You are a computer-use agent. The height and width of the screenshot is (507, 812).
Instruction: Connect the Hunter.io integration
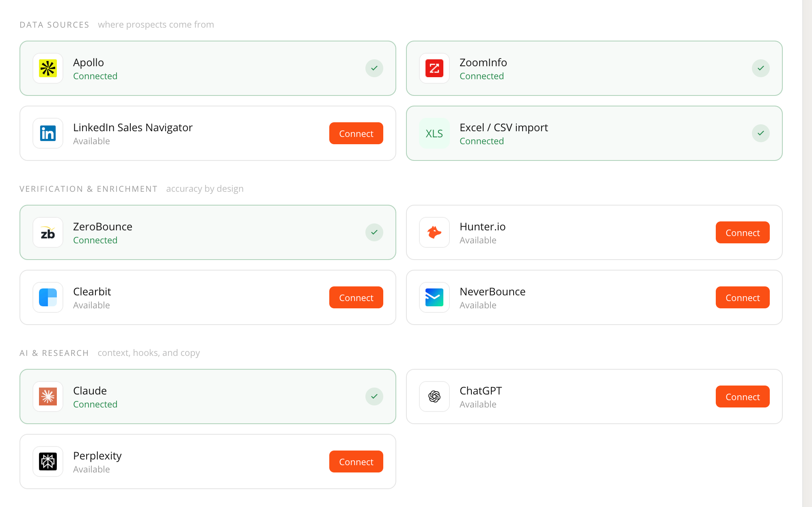(x=743, y=232)
